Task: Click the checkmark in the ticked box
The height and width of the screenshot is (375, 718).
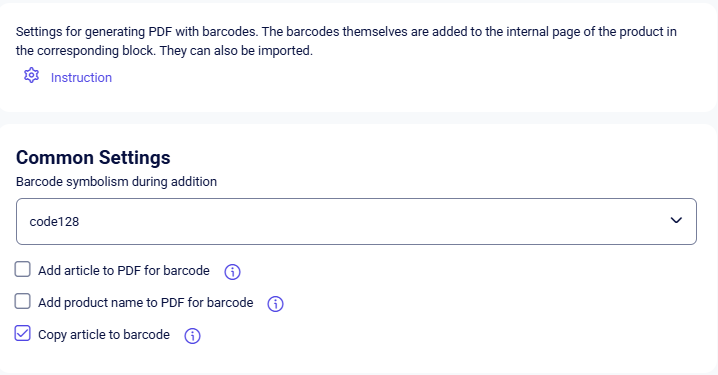Action: click(x=22, y=333)
